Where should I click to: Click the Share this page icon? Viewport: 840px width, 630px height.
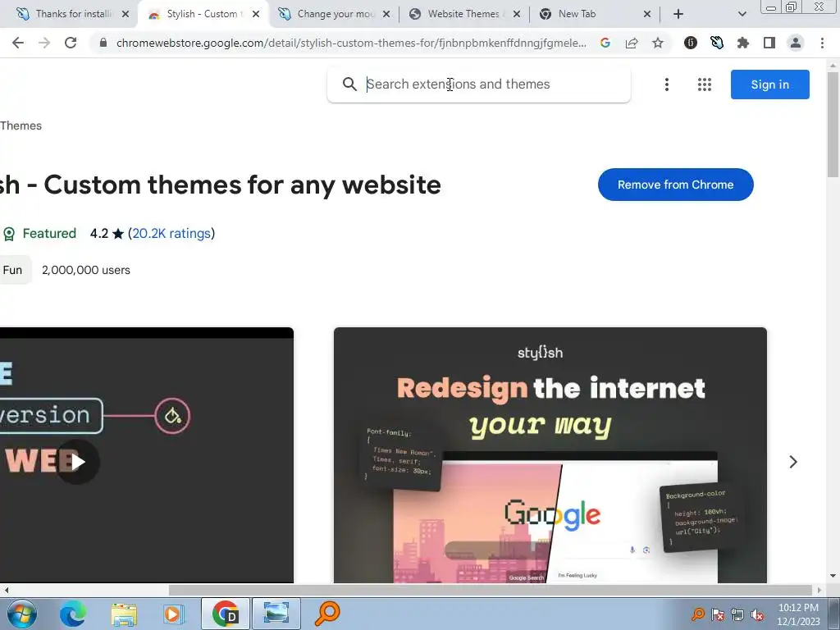tap(632, 43)
